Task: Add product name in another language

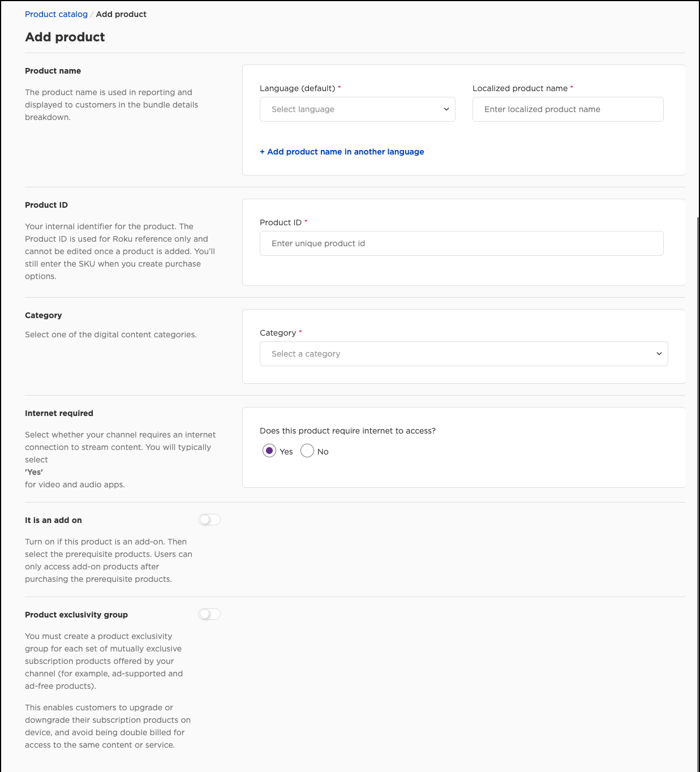Action: click(342, 152)
